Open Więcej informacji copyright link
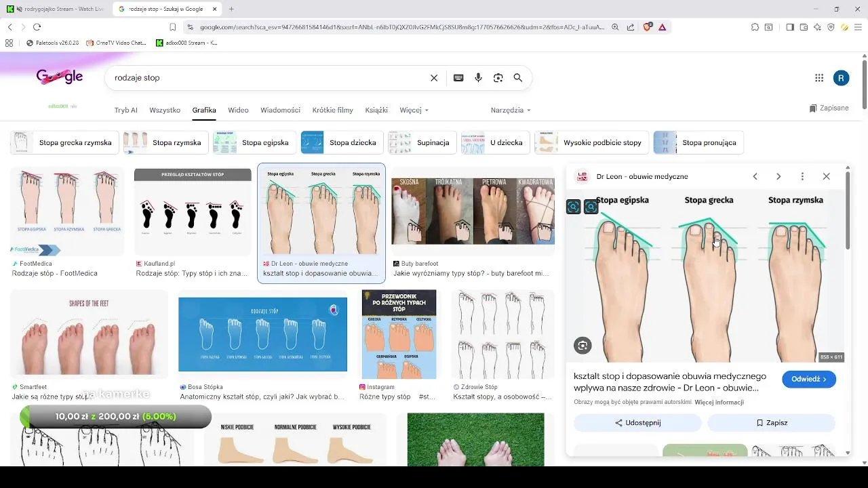The height and width of the screenshot is (488, 868). [719, 403]
